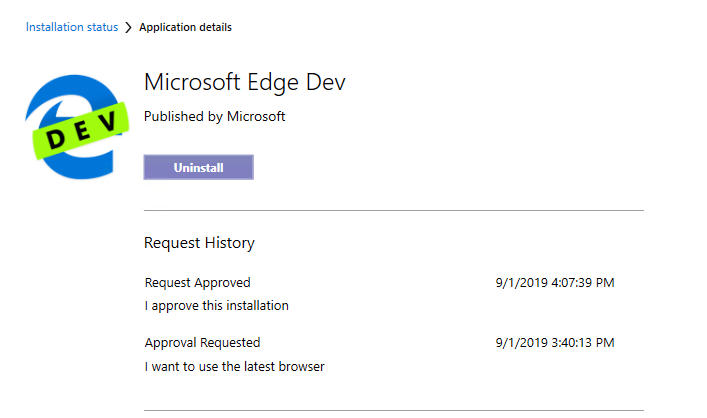The height and width of the screenshot is (418, 707).
Task: Click the breadcrumb chevron separator arrow
Action: [x=129, y=28]
